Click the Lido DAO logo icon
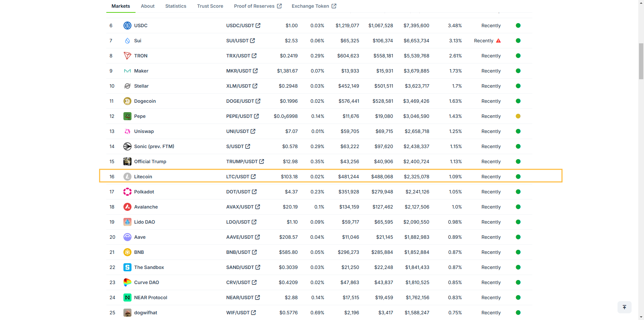The width and height of the screenshot is (644, 320). [127, 222]
